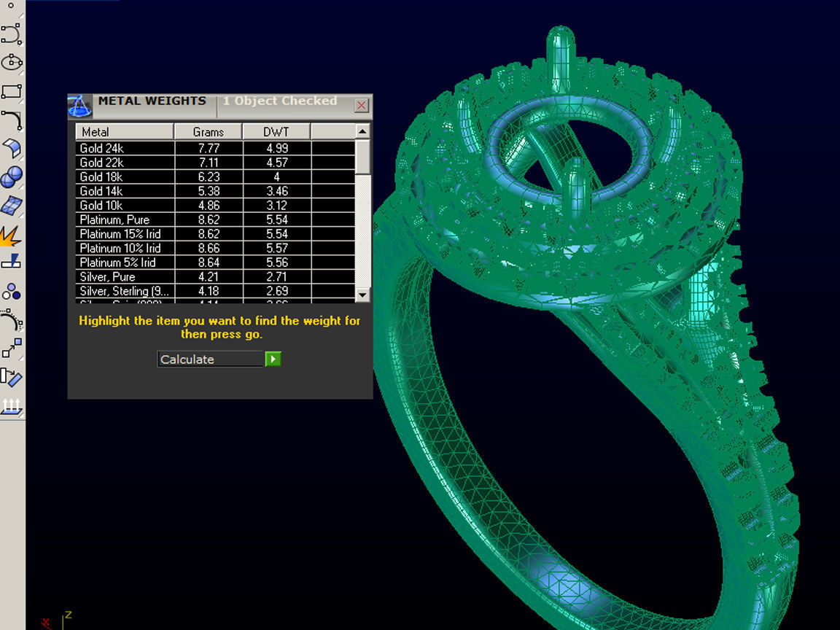
Task: Select the Platinum 10% Irid row
Action: [215, 248]
